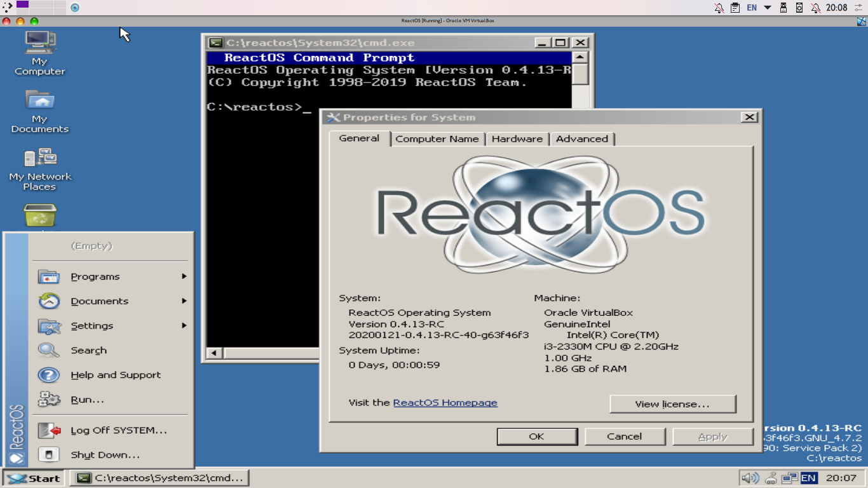
Task: Click the network connection icon in ReactOS tray
Action: pyautogui.click(x=789, y=478)
